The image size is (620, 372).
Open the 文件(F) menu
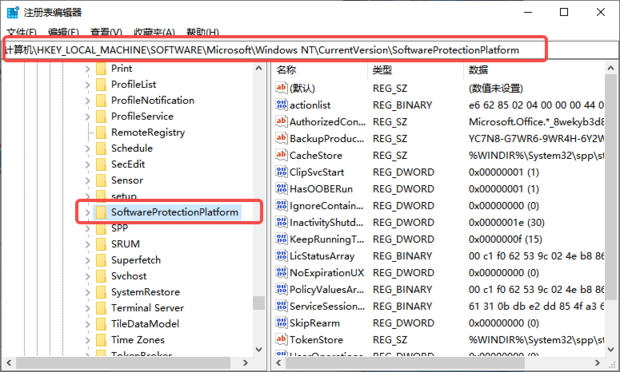pyautogui.click(x=22, y=32)
